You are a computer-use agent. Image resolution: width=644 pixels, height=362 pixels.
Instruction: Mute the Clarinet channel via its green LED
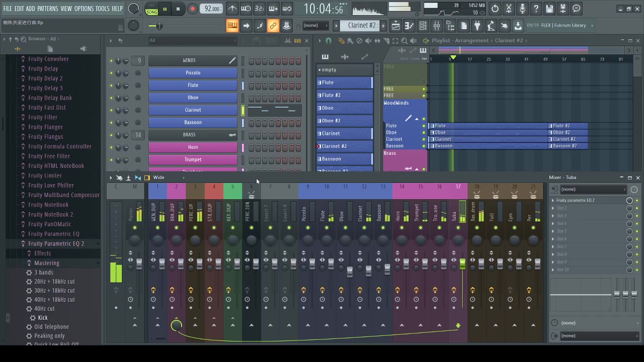coord(111,110)
